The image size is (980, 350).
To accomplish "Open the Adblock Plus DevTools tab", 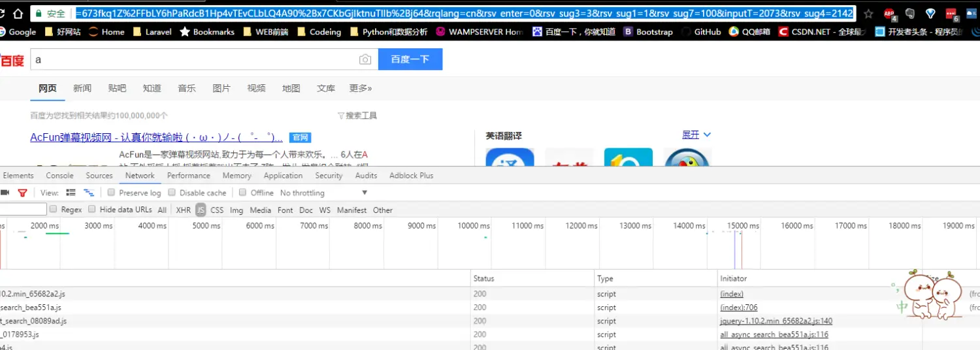I will pyautogui.click(x=412, y=176).
